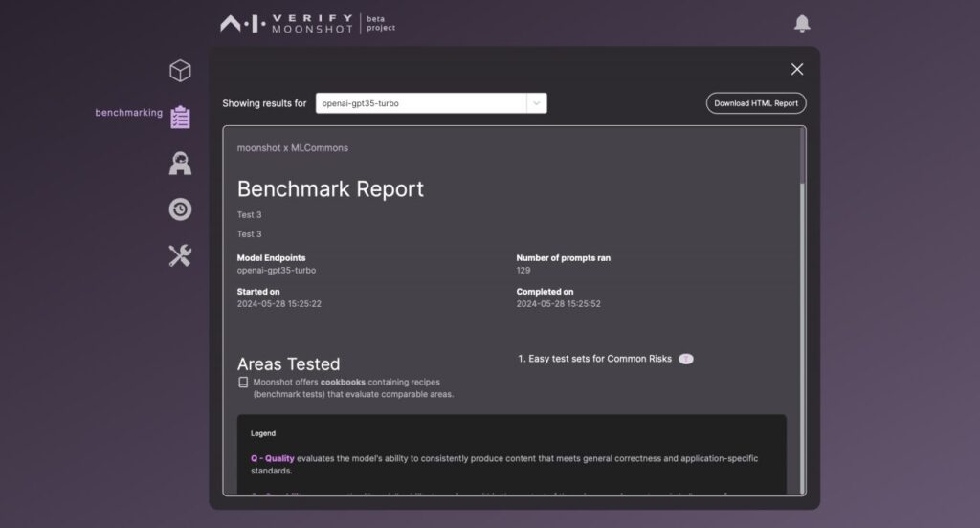Select the benchmarking sidebar label
This screenshot has width=980, height=528.
pos(128,113)
